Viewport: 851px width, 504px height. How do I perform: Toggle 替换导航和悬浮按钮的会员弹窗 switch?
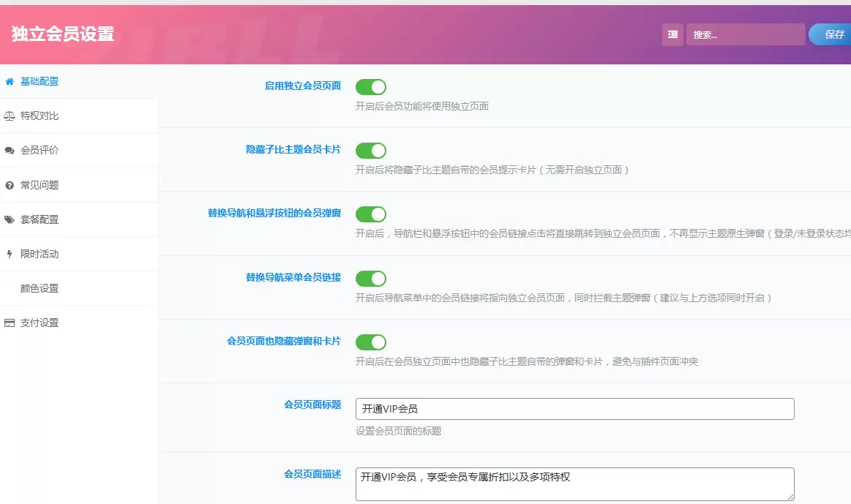[371, 214]
